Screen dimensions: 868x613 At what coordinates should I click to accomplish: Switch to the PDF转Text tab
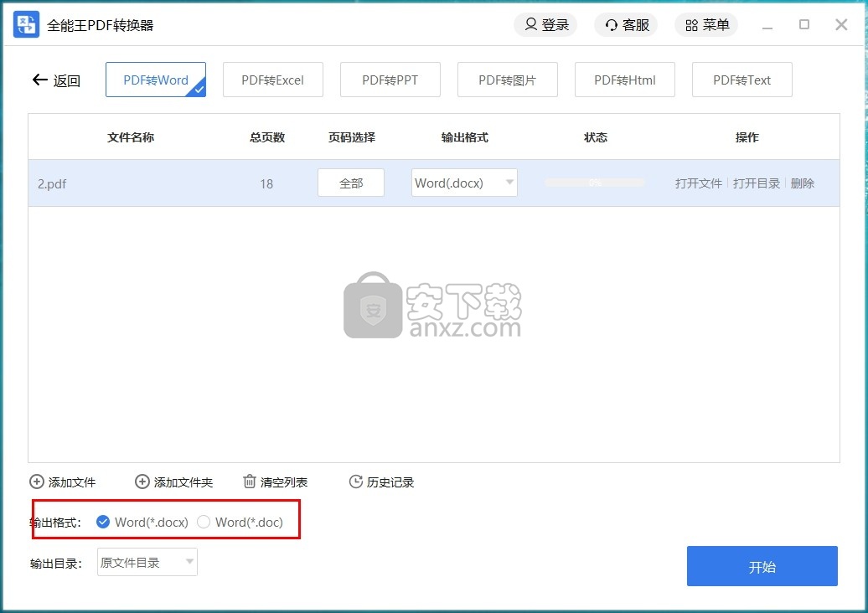(742, 80)
